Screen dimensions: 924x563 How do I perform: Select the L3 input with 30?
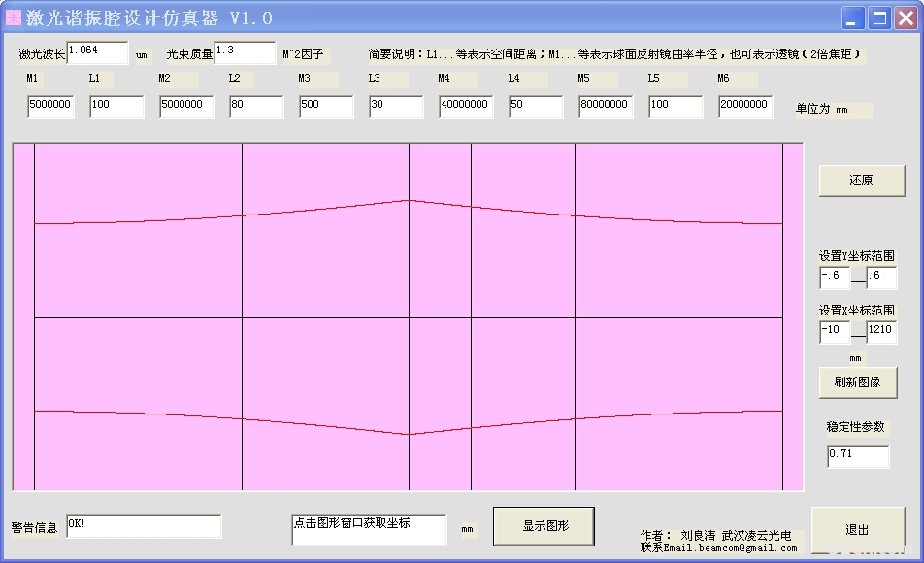pyautogui.click(x=396, y=107)
